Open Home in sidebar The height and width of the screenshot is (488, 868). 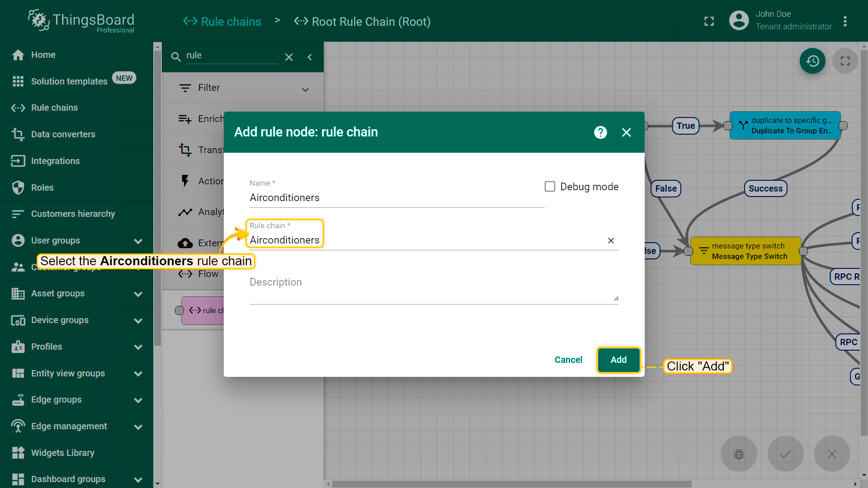76,55
